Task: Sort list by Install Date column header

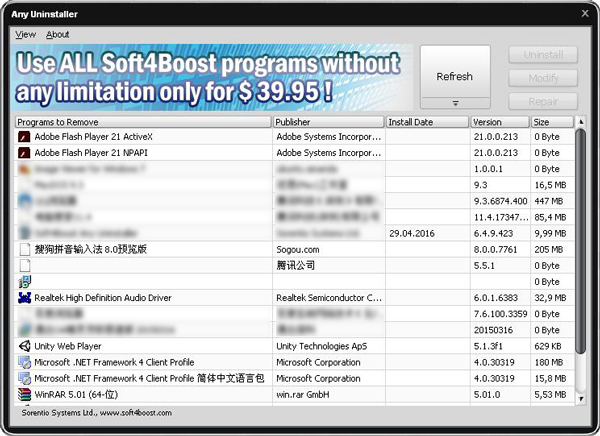Action: tap(427, 122)
